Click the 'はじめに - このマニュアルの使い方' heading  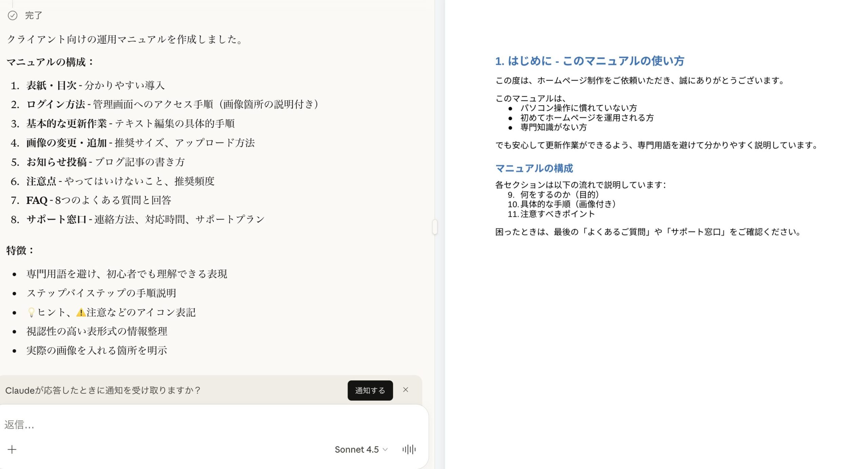(x=589, y=61)
